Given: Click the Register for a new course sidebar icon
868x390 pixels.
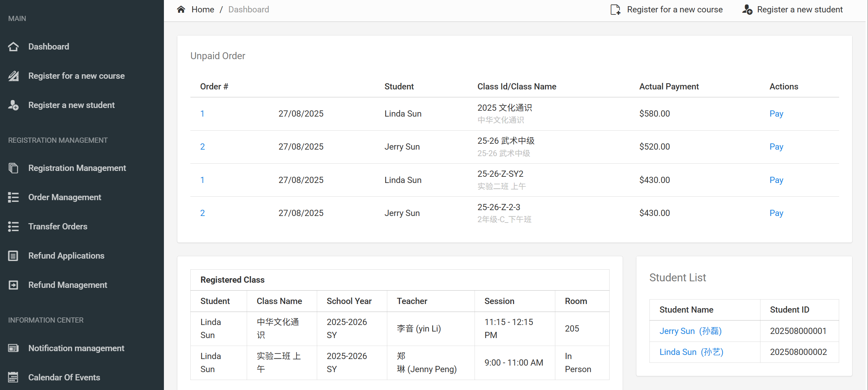Looking at the screenshot, I should (13, 76).
